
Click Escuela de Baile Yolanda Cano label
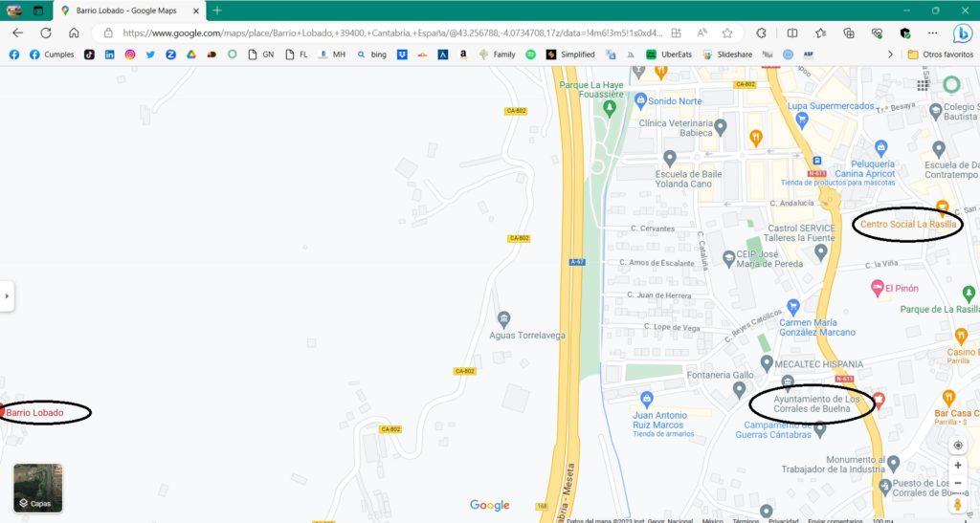coord(688,179)
